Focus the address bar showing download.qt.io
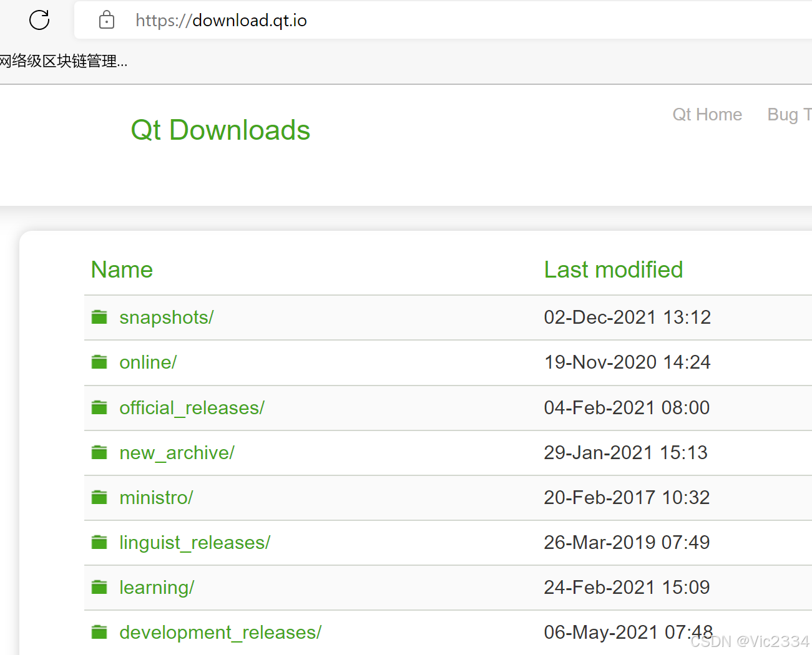 (443, 20)
